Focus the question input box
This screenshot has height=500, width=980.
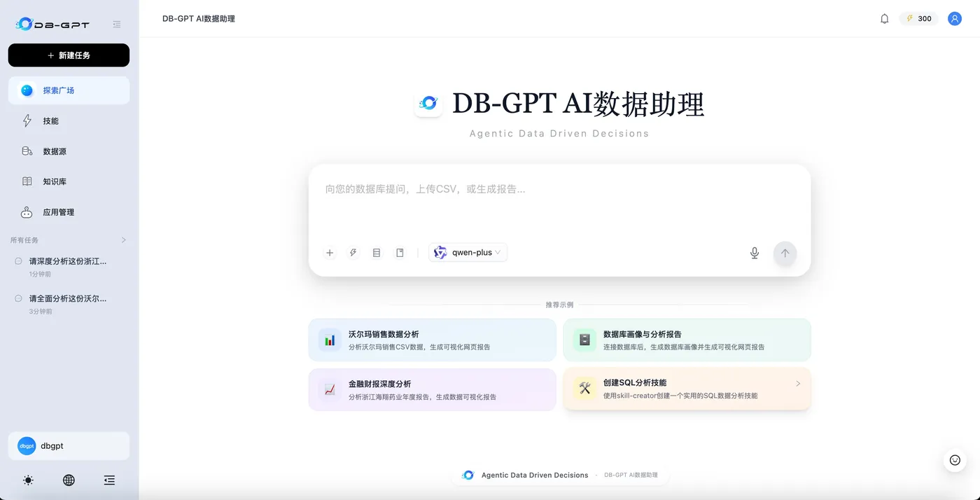(x=559, y=203)
